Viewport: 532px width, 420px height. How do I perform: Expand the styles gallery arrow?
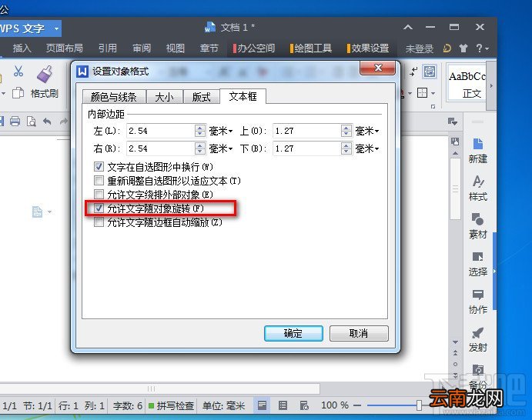490,85
